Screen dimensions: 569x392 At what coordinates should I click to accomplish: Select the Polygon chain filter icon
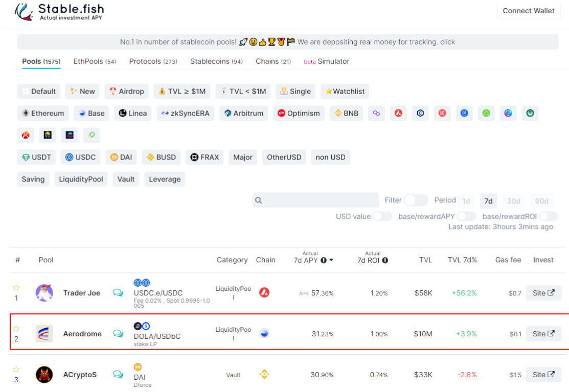pos(377,113)
